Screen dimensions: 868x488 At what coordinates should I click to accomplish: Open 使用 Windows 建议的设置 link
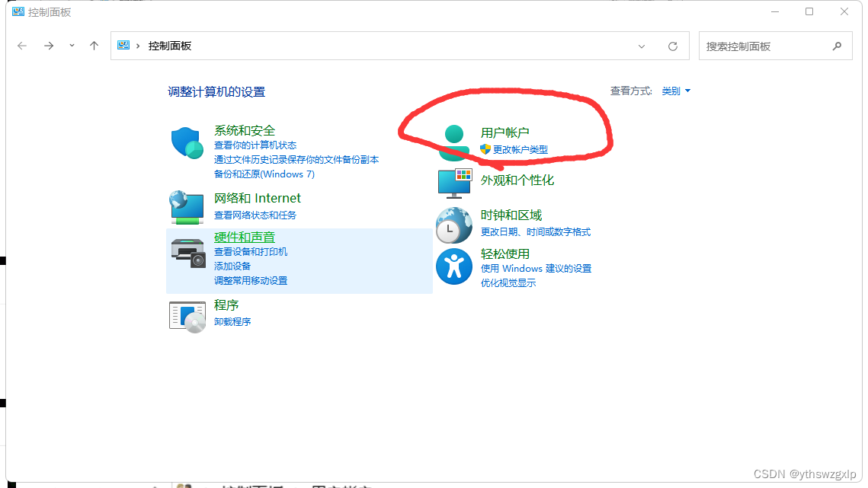(x=536, y=268)
